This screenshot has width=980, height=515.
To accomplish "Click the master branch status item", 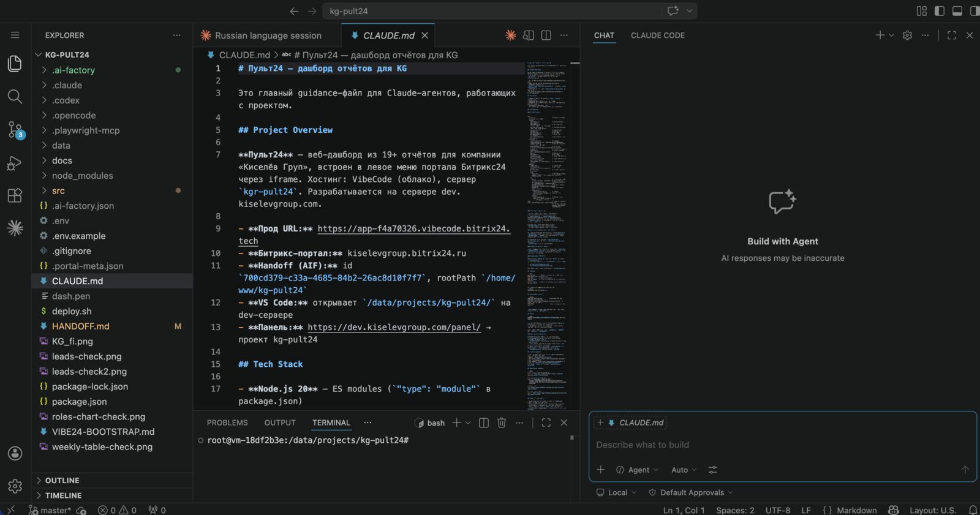I will (50, 510).
